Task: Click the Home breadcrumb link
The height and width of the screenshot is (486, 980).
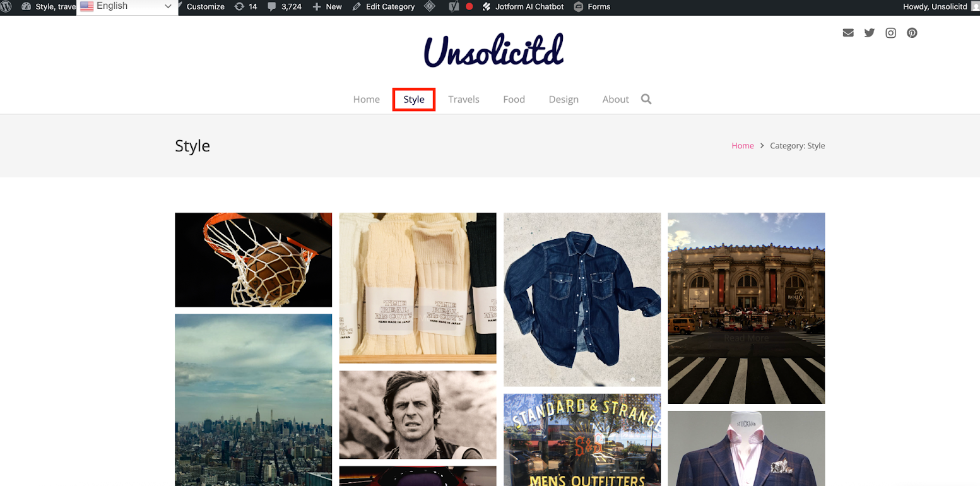Action: (x=742, y=146)
